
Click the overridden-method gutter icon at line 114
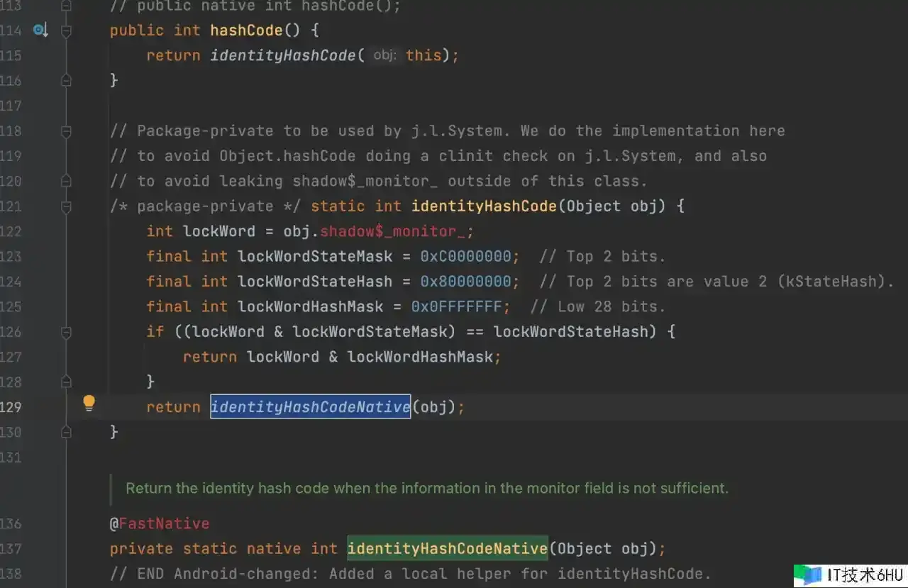click(x=40, y=30)
